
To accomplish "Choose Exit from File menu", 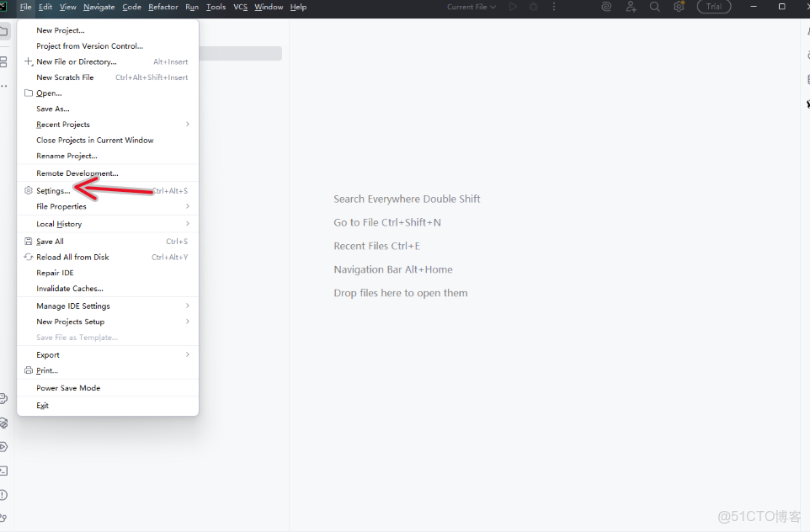I will coord(108,406).
